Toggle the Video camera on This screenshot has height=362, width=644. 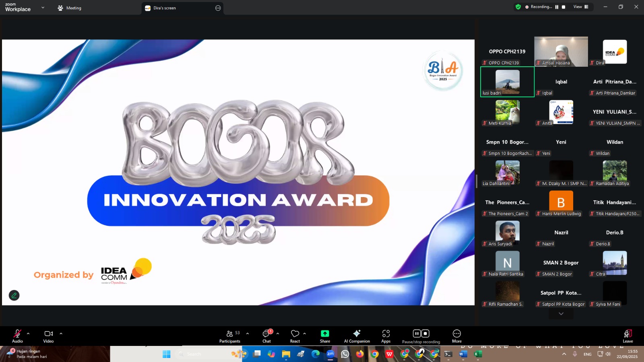pyautogui.click(x=48, y=336)
